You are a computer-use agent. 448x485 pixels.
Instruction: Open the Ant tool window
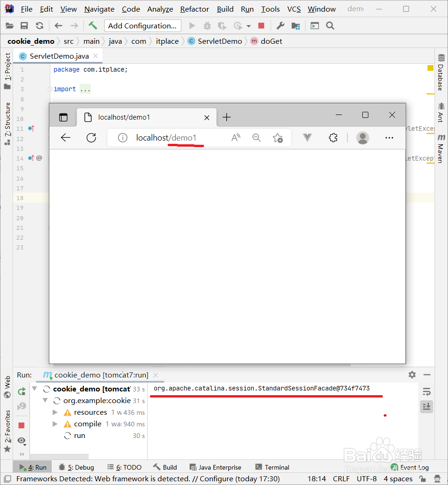[441, 112]
